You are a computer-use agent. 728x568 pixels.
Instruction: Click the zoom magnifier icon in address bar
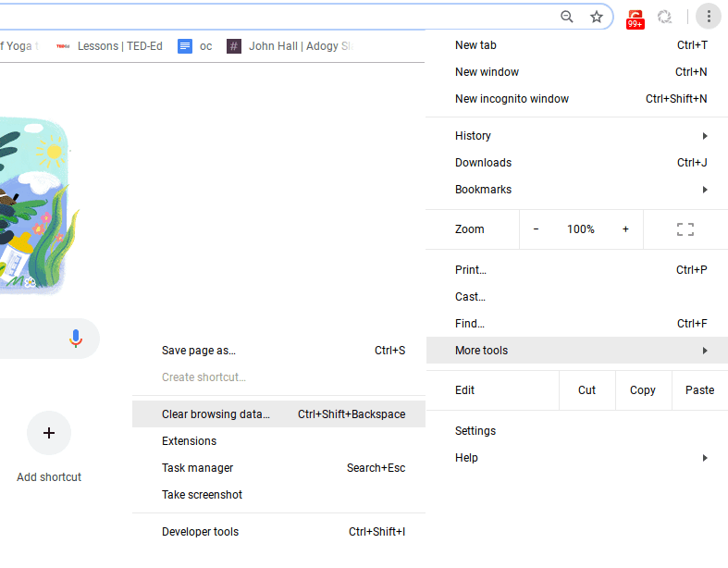[566, 17]
